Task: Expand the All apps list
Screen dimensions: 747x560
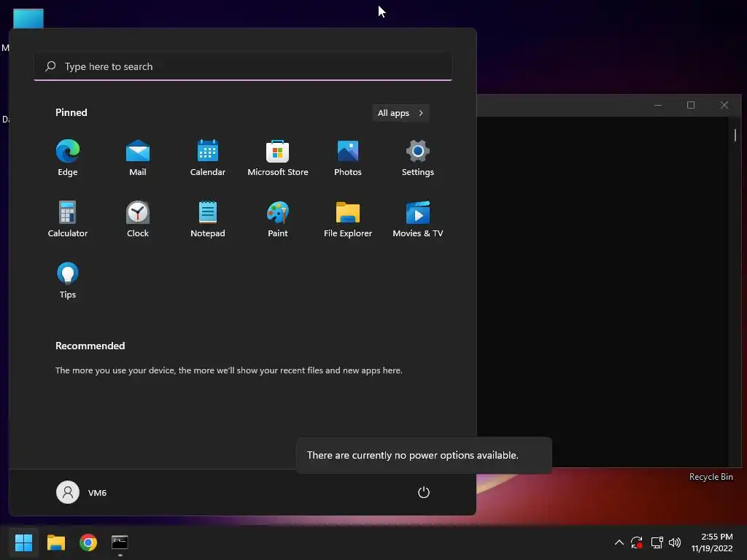Action: 400,113
